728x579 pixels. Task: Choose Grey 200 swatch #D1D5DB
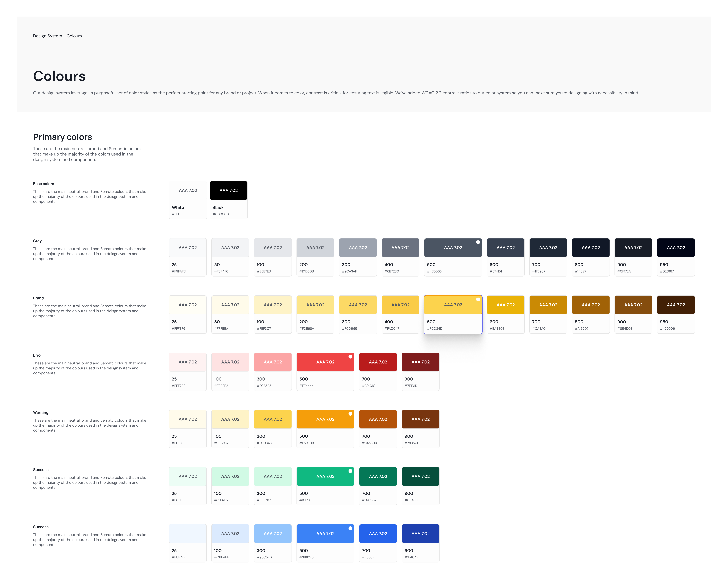315,257
